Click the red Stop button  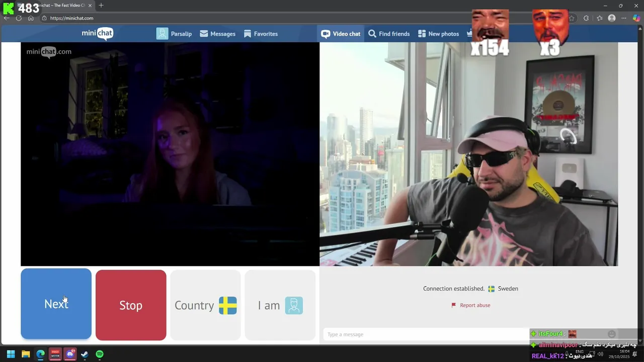(131, 305)
